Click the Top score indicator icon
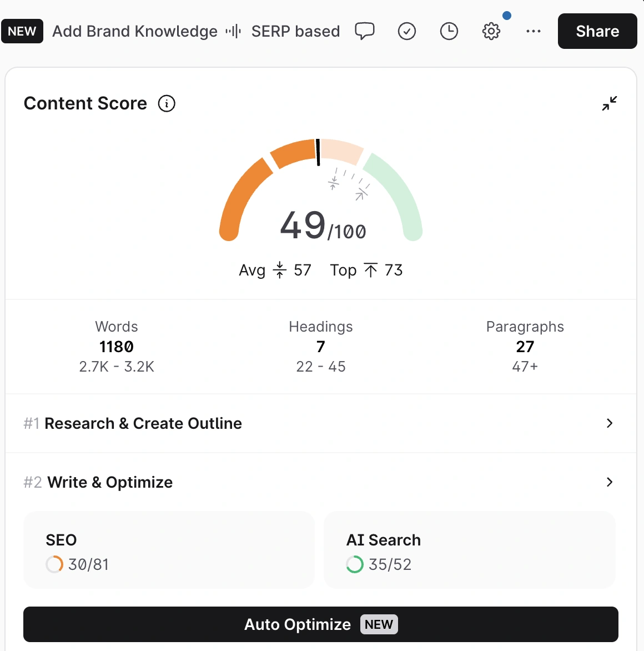Image resolution: width=644 pixels, height=651 pixels. coord(371,270)
